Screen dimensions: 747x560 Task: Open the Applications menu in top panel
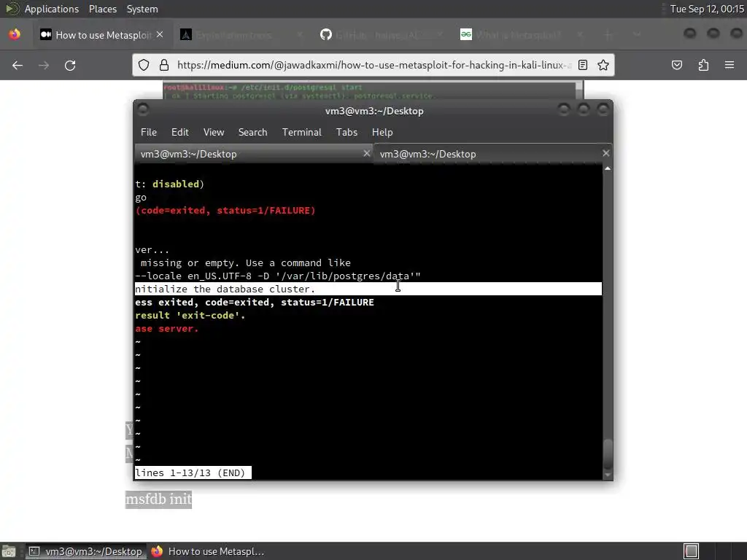52,9
